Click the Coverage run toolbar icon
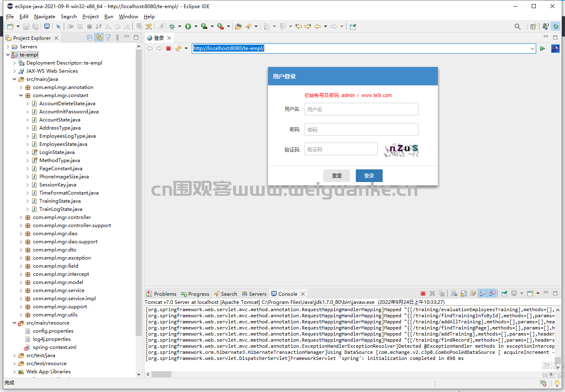The height and width of the screenshot is (392, 565). [x=204, y=26]
